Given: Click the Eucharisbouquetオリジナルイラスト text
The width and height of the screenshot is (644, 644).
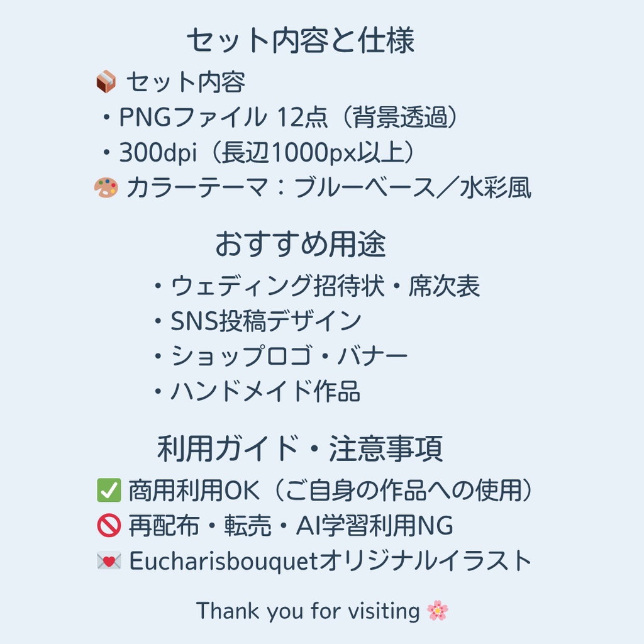Looking at the screenshot, I should 331,561.
